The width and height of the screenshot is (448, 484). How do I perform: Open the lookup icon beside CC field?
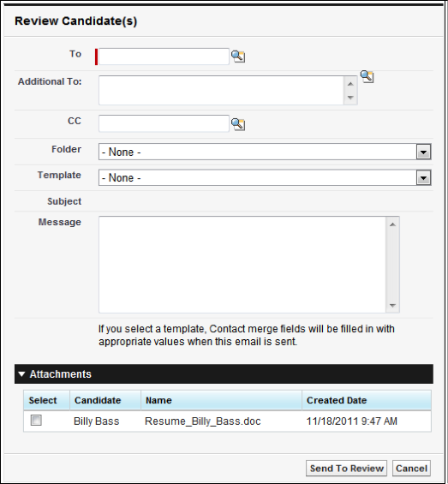coord(238,124)
